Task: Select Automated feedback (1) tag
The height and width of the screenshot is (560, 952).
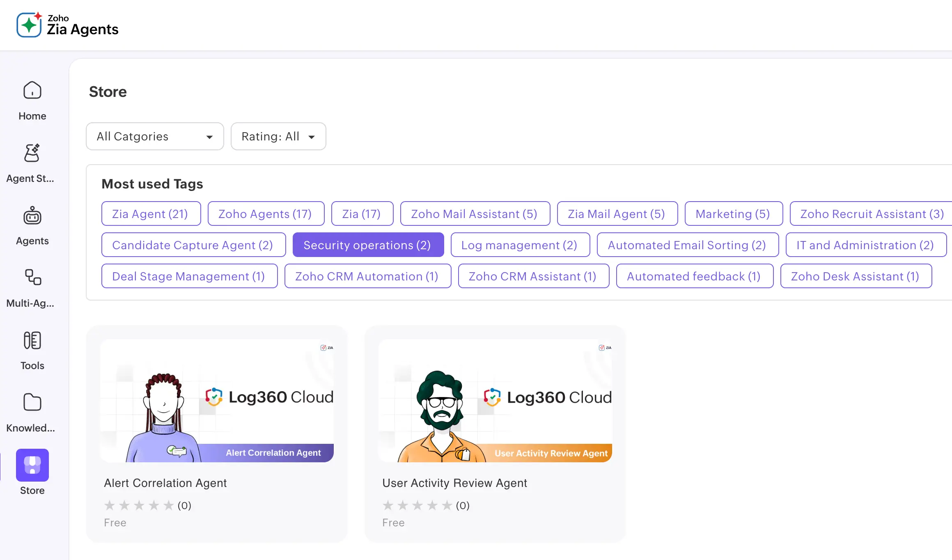Action: pos(695,276)
